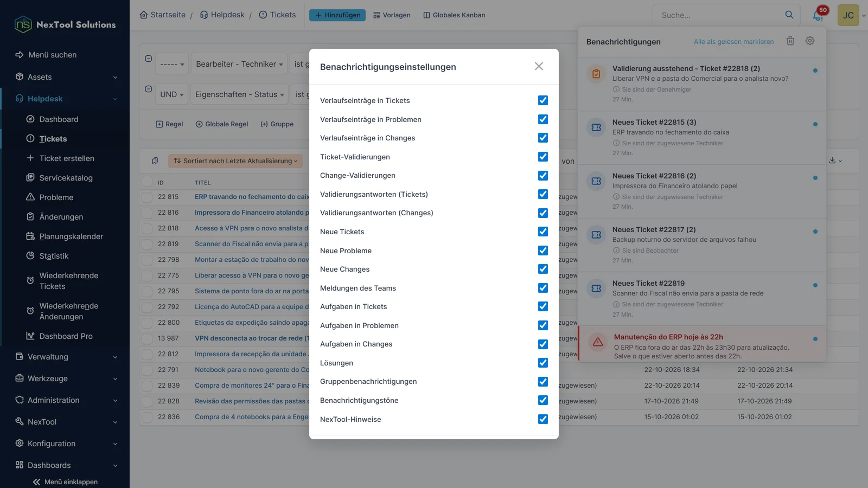Click clipboard icon of Validierung ausstehend notification
Viewport: 868px width, 488px height.
pyautogui.click(x=596, y=74)
